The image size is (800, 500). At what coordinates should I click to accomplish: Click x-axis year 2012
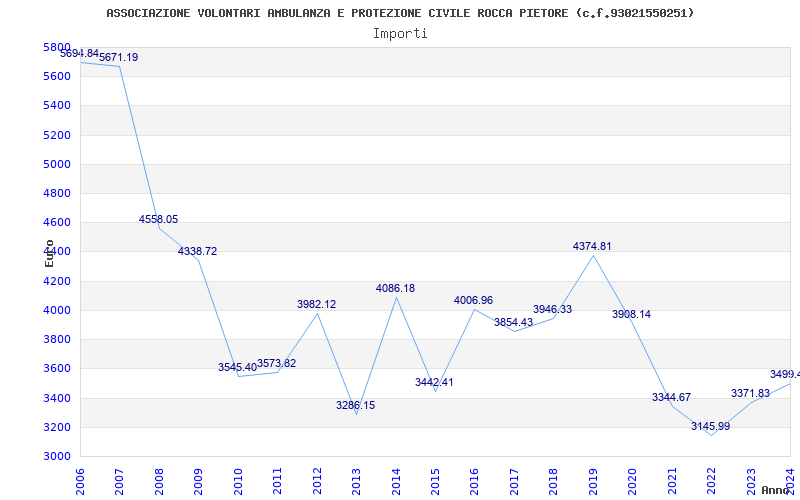click(317, 482)
